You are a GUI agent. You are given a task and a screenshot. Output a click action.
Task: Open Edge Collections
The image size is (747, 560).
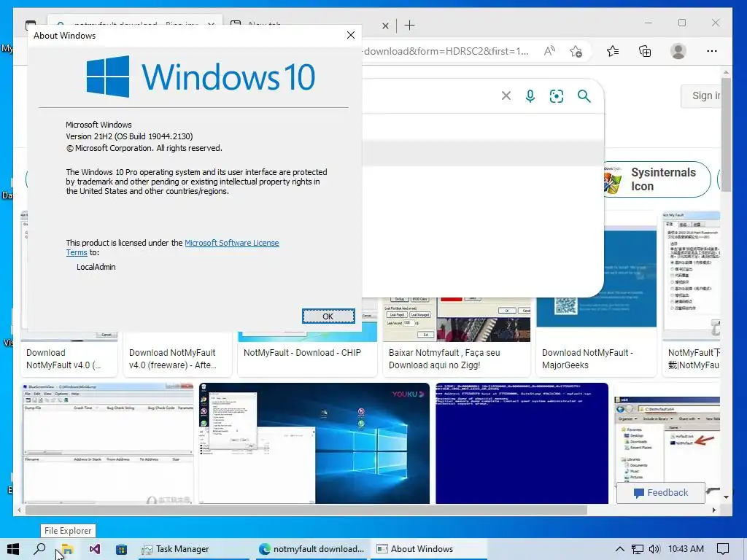tap(645, 51)
